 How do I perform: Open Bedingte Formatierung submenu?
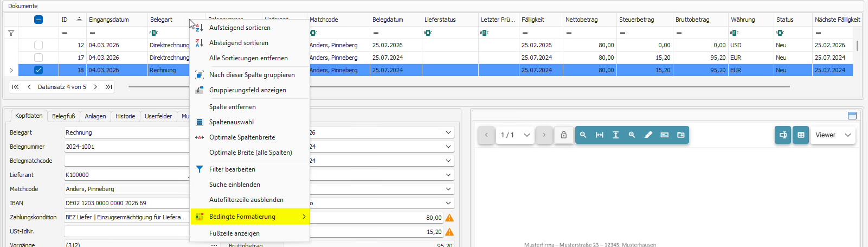249,217
